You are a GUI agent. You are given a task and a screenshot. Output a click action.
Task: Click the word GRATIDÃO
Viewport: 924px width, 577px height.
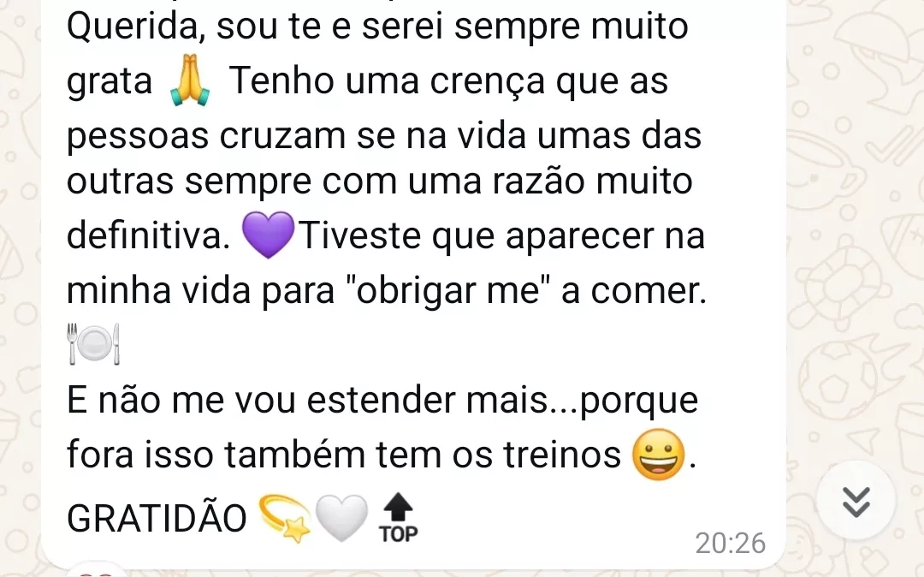coord(157,518)
